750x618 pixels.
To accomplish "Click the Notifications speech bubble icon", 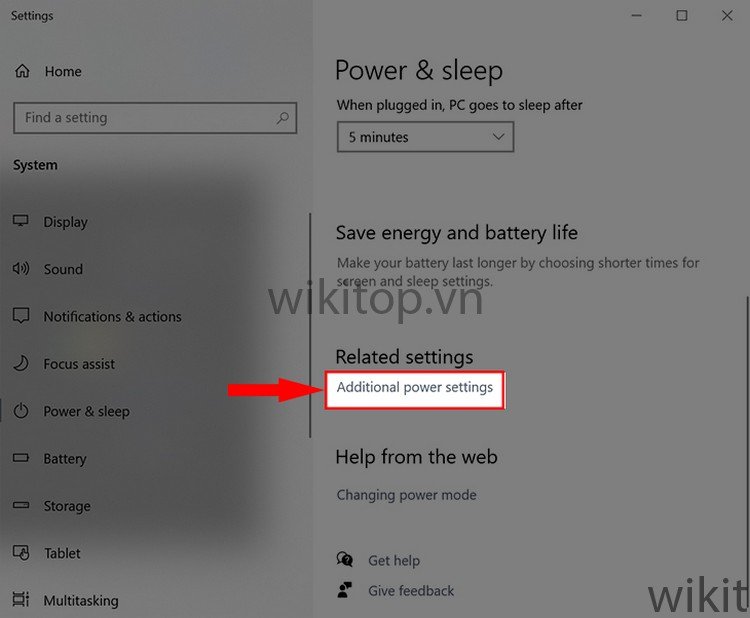I will pos(21,315).
